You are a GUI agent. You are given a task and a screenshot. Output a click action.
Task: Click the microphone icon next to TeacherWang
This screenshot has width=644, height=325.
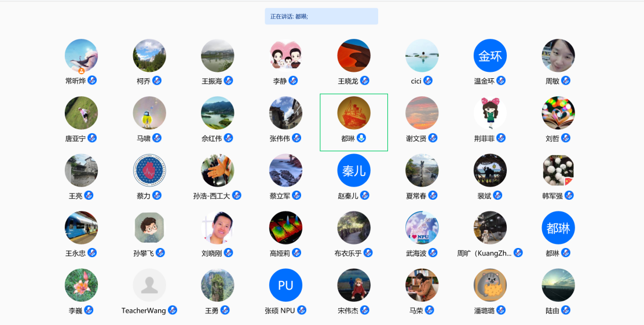point(173,310)
